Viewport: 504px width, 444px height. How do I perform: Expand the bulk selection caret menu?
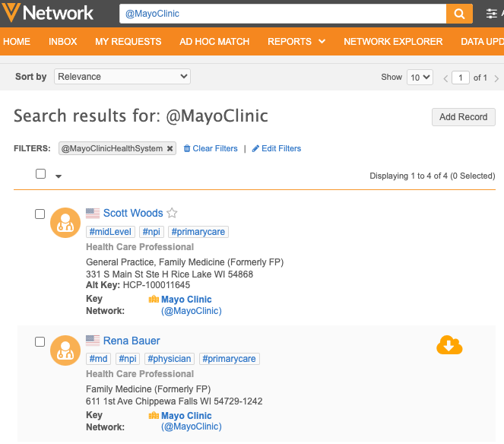point(59,176)
